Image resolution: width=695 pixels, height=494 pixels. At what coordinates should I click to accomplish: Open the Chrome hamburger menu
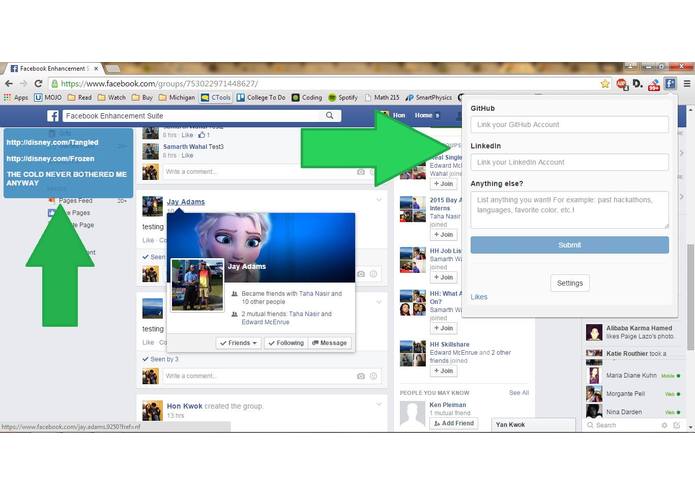687,83
